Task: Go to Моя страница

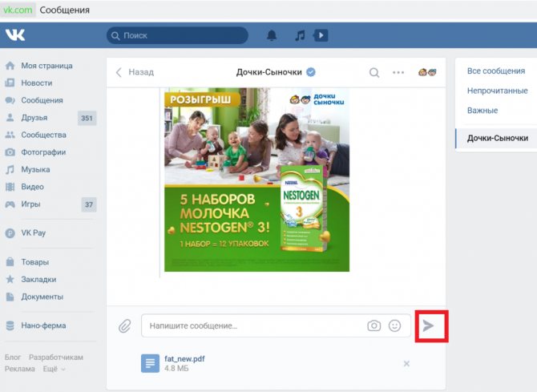Action: (x=46, y=66)
